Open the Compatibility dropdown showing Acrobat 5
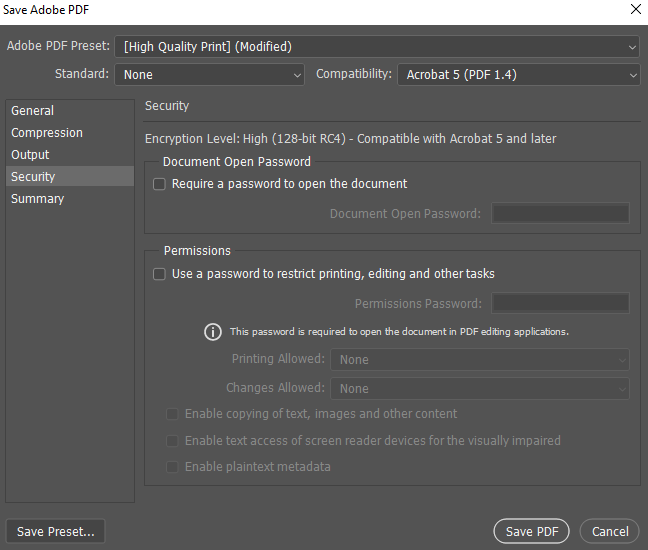The image size is (648, 550). [519, 75]
